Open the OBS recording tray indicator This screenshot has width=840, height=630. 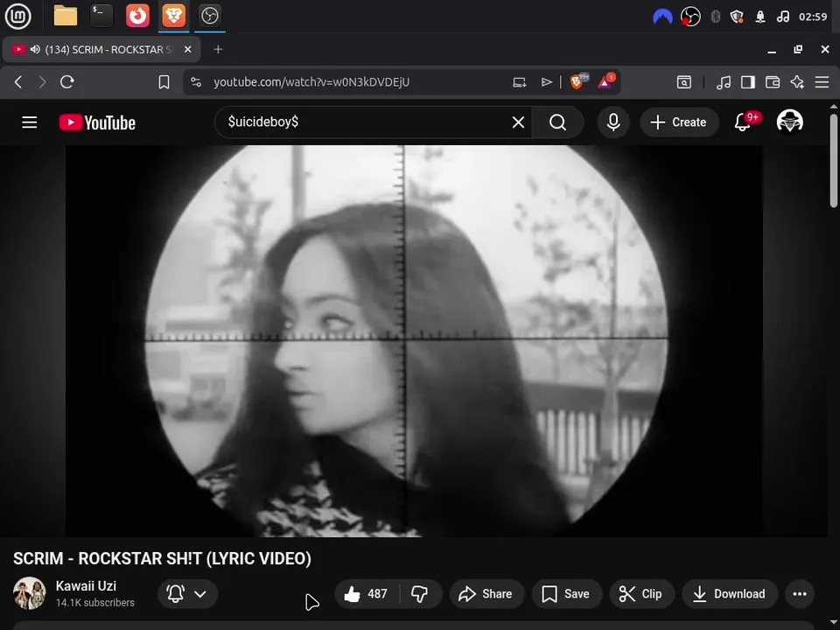tap(690, 17)
